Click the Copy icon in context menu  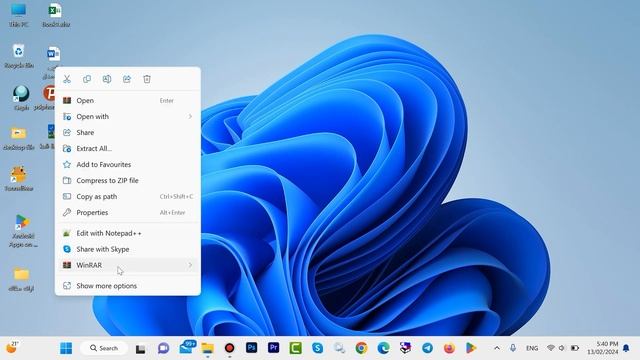coord(87,79)
